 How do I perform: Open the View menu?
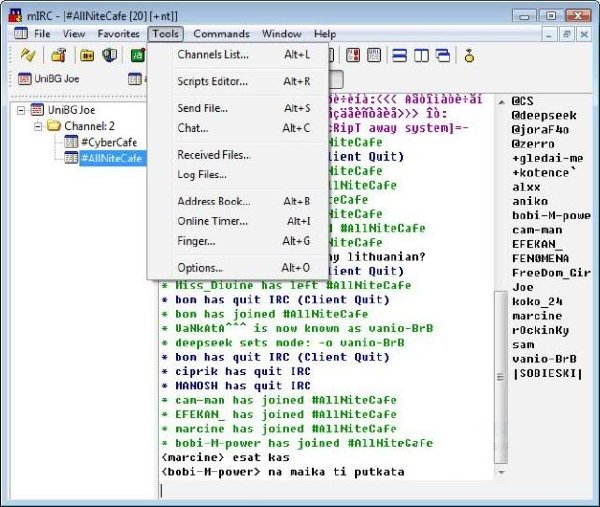click(74, 34)
